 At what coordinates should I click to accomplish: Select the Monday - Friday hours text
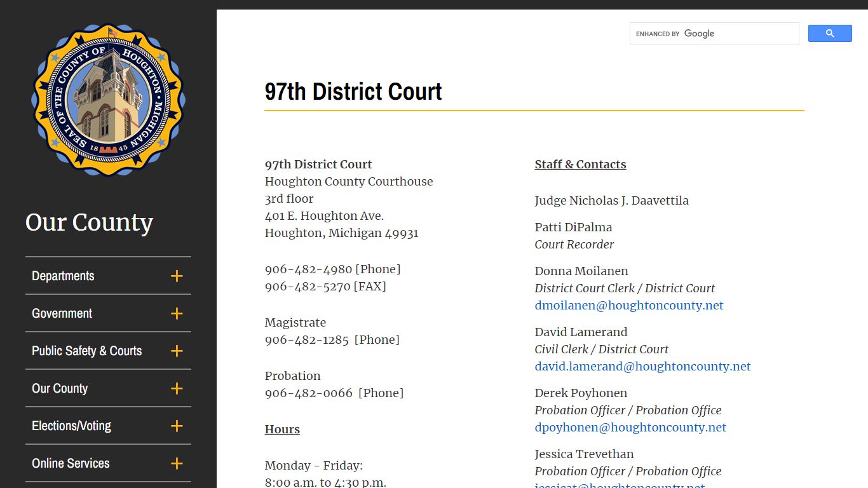pos(314,465)
